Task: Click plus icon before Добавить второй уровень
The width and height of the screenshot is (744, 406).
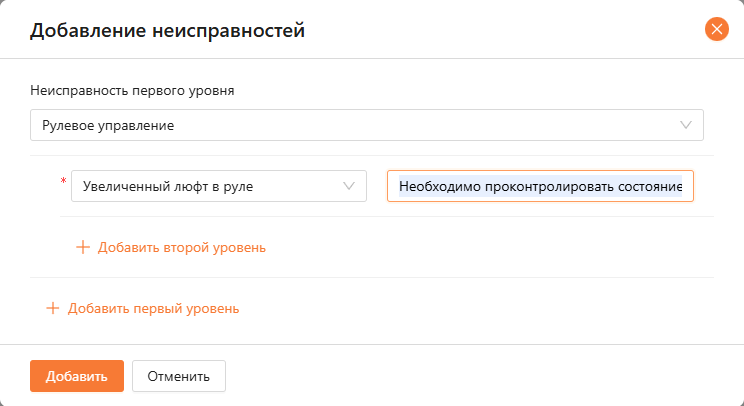Action: click(83, 247)
